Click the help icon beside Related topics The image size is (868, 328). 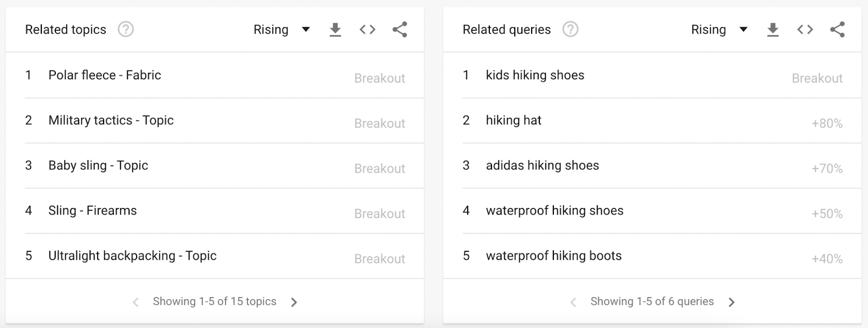pyautogui.click(x=126, y=30)
